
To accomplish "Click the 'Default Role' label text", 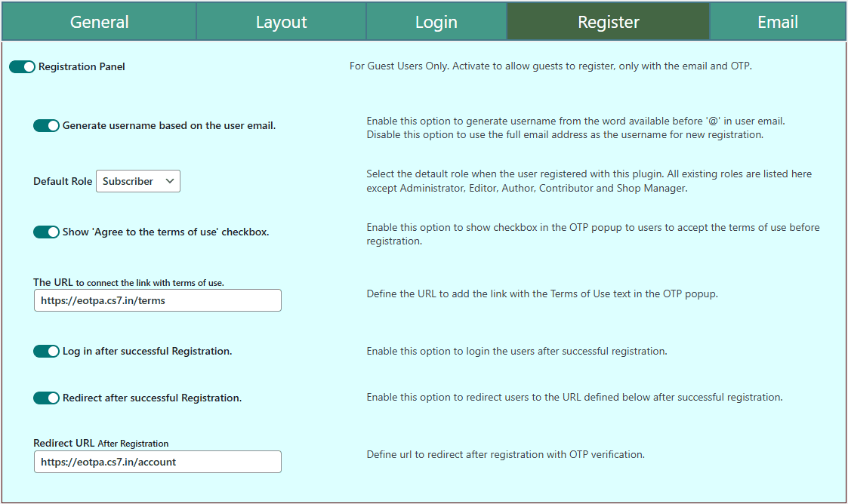I will [63, 182].
